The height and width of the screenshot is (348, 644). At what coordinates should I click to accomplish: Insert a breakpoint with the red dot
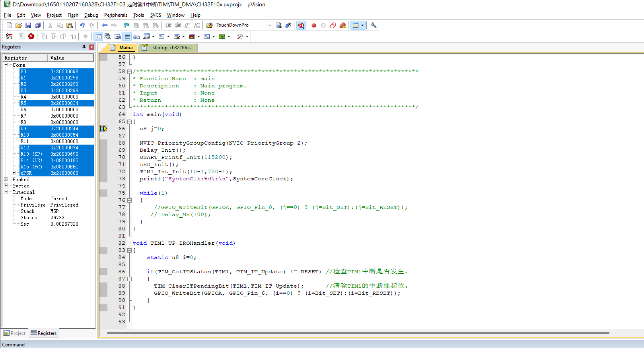(x=314, y=25)
